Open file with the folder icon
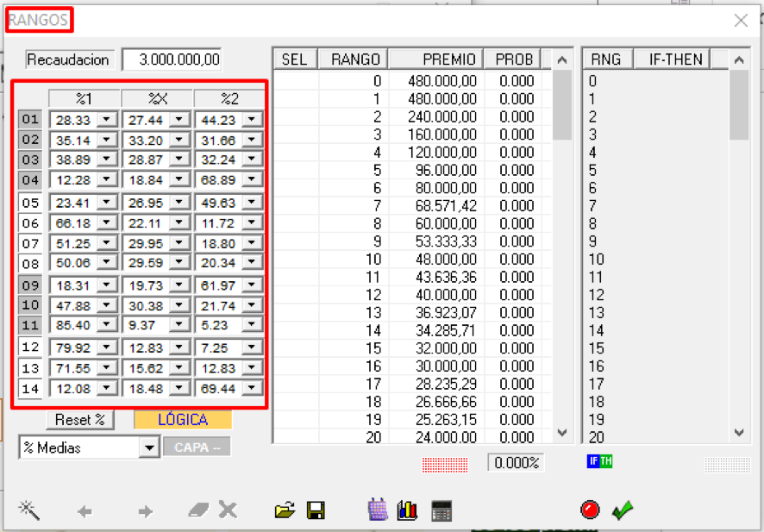The height and width of the screenshot is (532, 764). click(285, 510)
